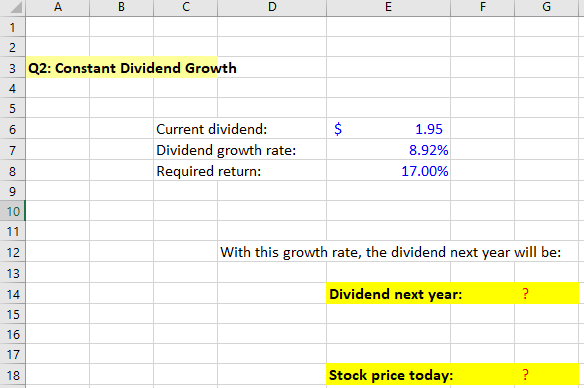The image size is (584, 388).
Task: Select row 11 header
Action: pos(13,231)
